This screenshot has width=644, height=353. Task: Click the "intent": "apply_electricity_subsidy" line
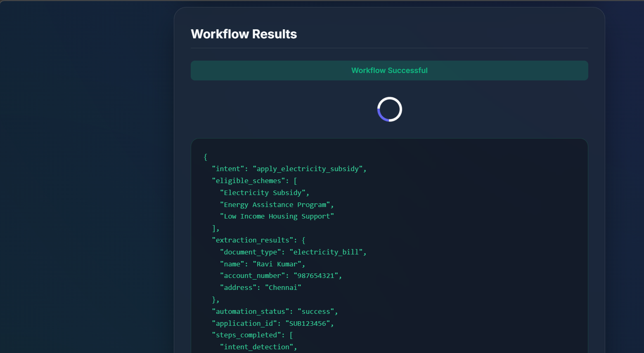click(289, 169)
